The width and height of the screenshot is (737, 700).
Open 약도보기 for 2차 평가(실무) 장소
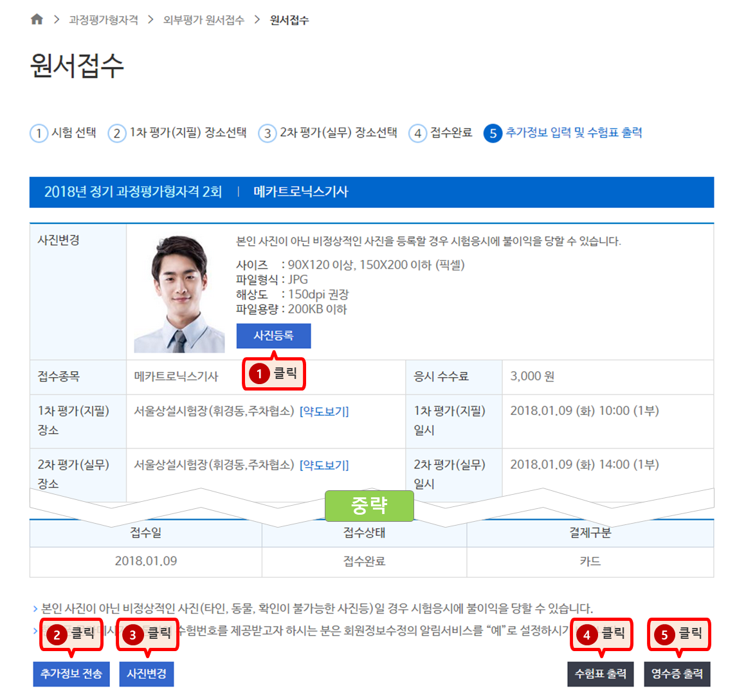click(324, 465)
